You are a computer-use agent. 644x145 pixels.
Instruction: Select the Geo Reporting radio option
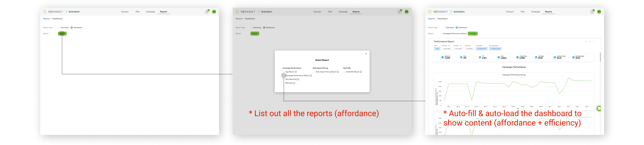tap(284, 79)
